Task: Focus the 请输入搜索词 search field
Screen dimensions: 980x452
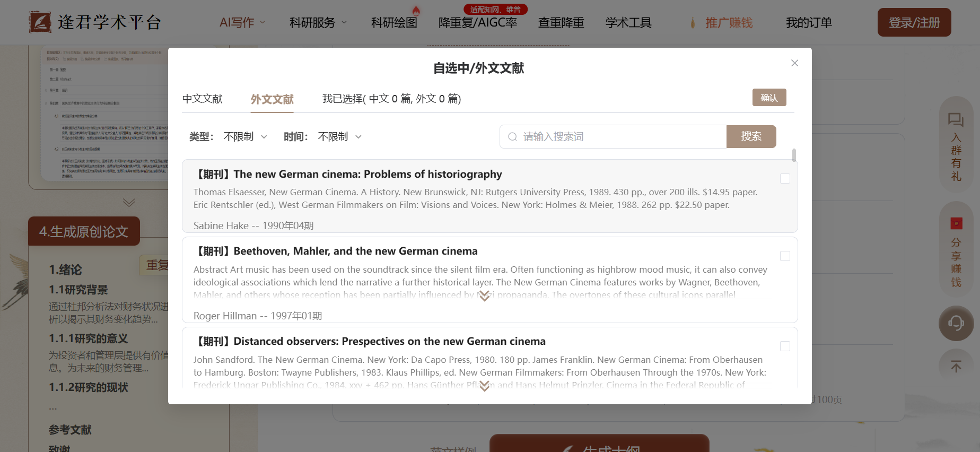Action: [x=613, y=137]
